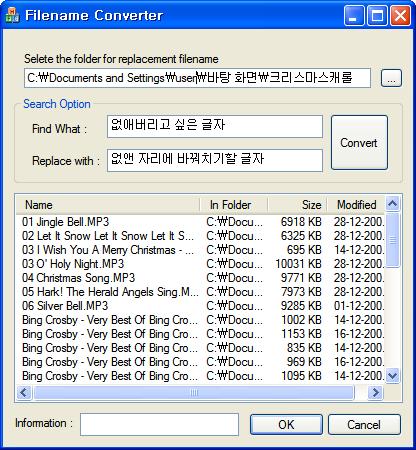This screenshot has height=450, width=416.
Task: Focus the Find What text field
Action: pyautogui.click(x=215, y=126)
